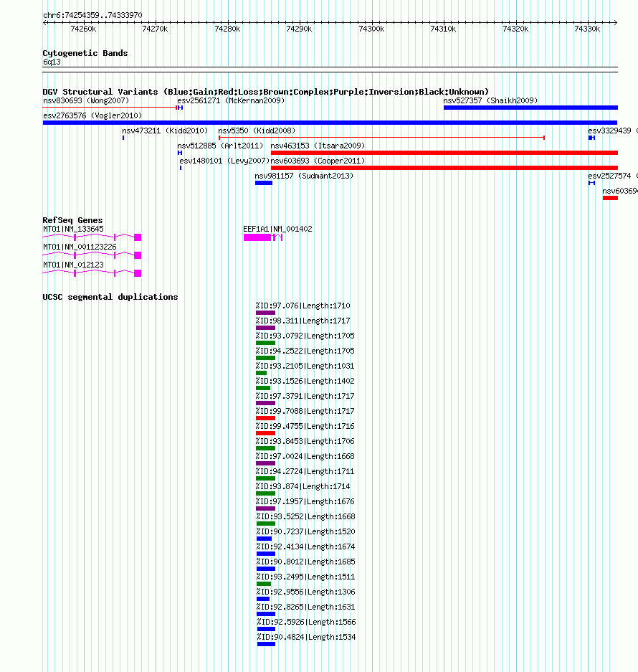
Task: Select the 6q13 band label
Action: [x=52, y=62]
